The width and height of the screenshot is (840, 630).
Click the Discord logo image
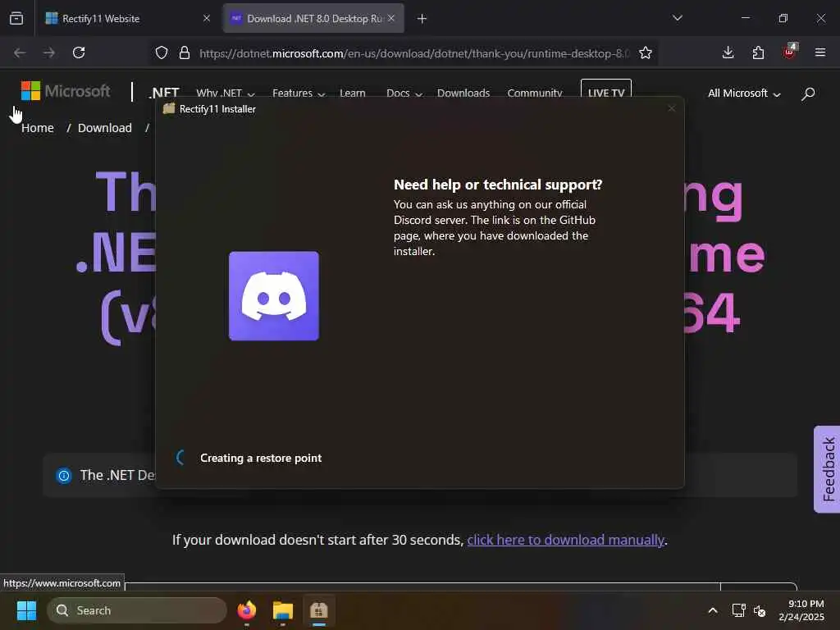pos(274,295)
